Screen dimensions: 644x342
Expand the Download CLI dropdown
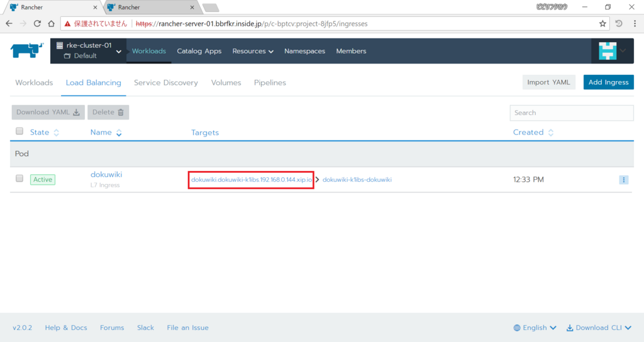[599, 328]
